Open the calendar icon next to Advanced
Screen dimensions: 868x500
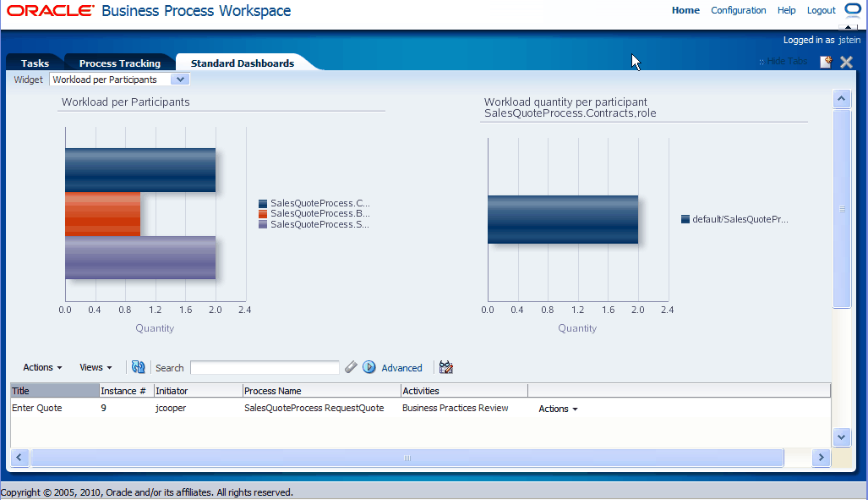[x=446, y=367]
